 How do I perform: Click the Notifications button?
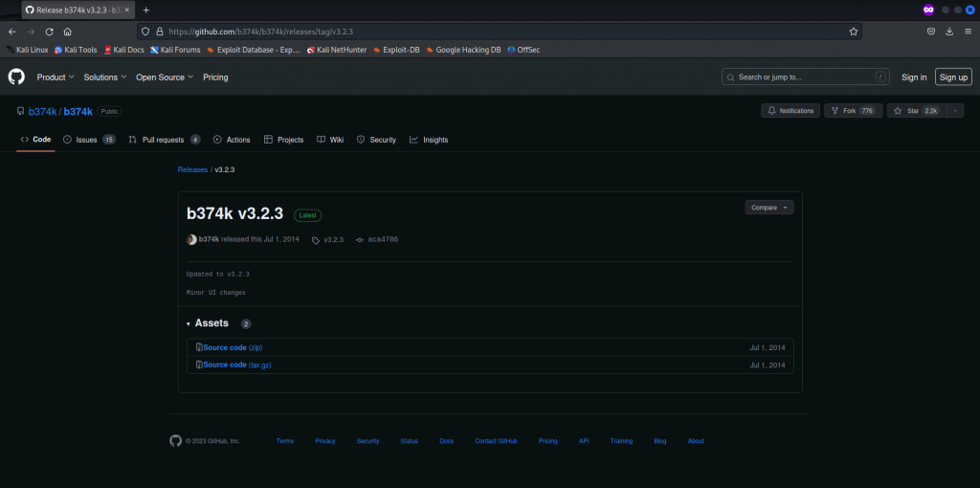(791, 111)
